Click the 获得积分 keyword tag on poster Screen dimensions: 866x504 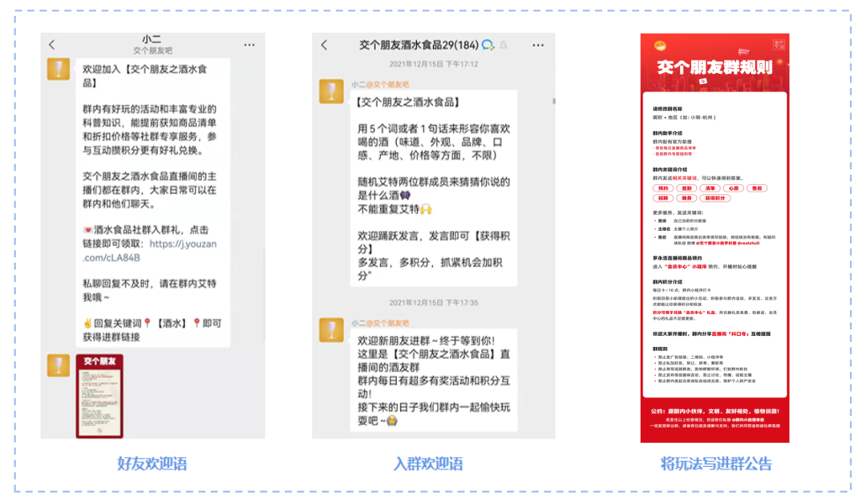[x=714, y=197]
